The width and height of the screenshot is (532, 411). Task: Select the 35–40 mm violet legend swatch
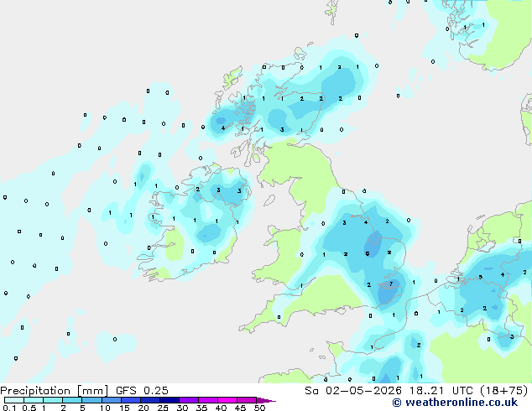[x=208, y=400]
